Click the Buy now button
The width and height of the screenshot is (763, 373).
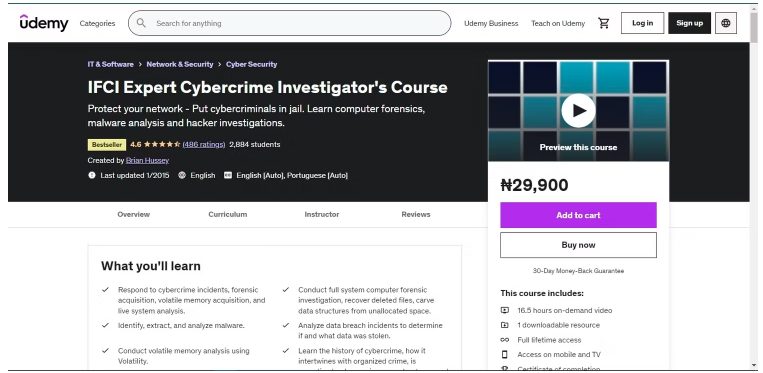pos(578,245)
